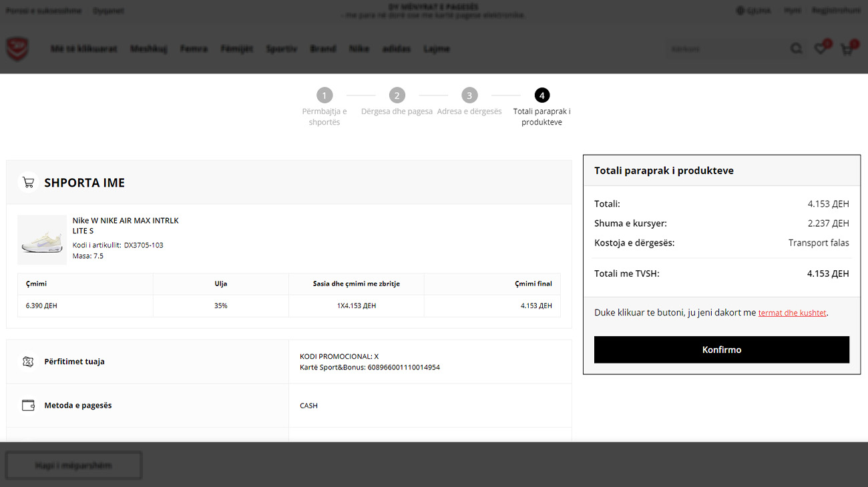Screen dimensions: 868x487
Task: Click the Nike Air Max product thumbnail
Action: [42, 239]
